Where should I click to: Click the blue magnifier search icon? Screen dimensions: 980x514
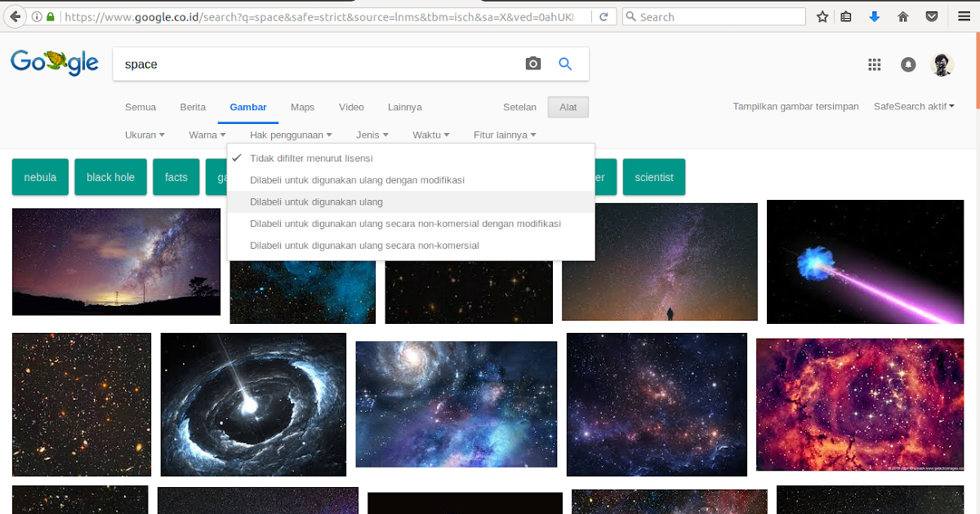(x=565, y=63)
